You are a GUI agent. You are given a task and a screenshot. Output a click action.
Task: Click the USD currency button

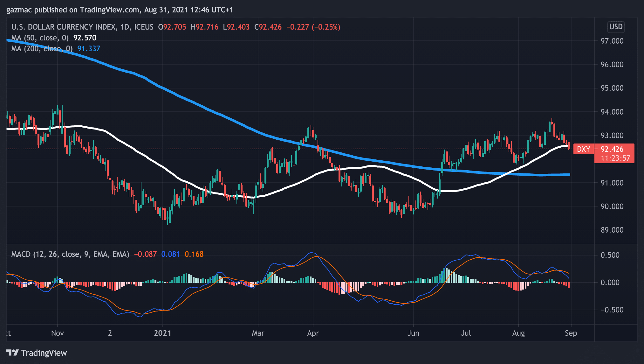[616, 27]
